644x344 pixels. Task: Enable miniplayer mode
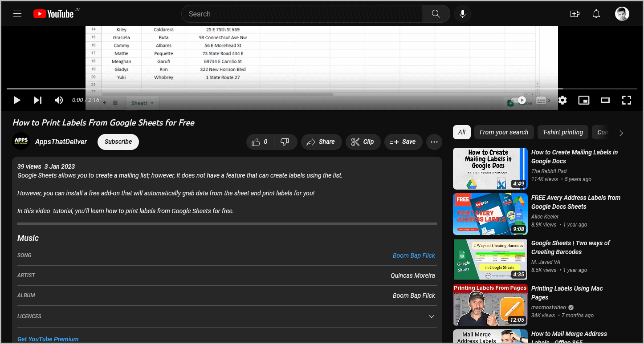(583, 100)
